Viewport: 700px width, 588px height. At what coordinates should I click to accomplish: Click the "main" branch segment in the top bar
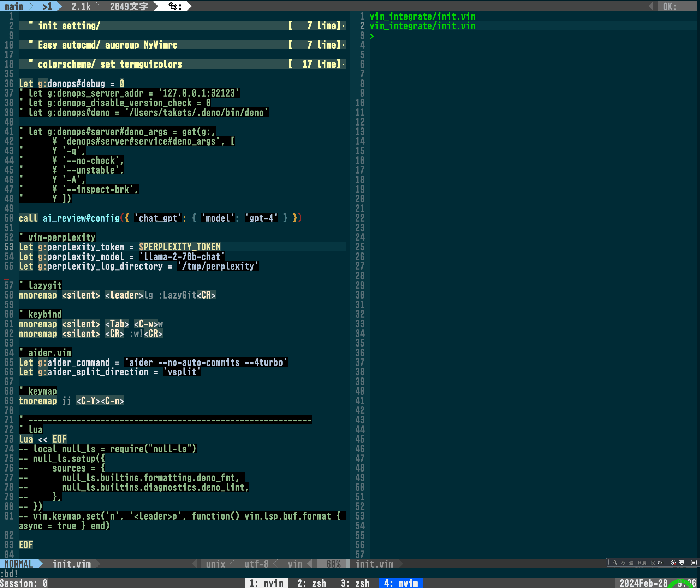(x=14, y=6)
